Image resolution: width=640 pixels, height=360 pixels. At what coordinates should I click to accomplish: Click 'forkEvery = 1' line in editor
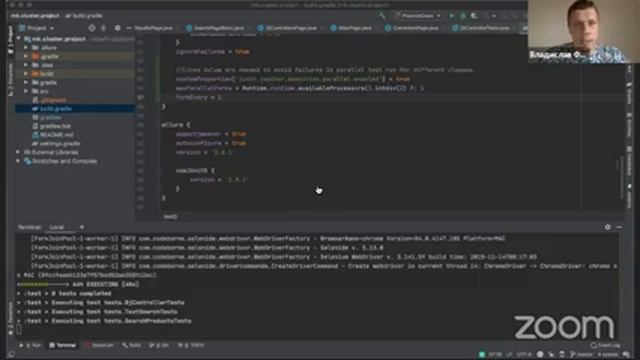[x=198, y=98]
